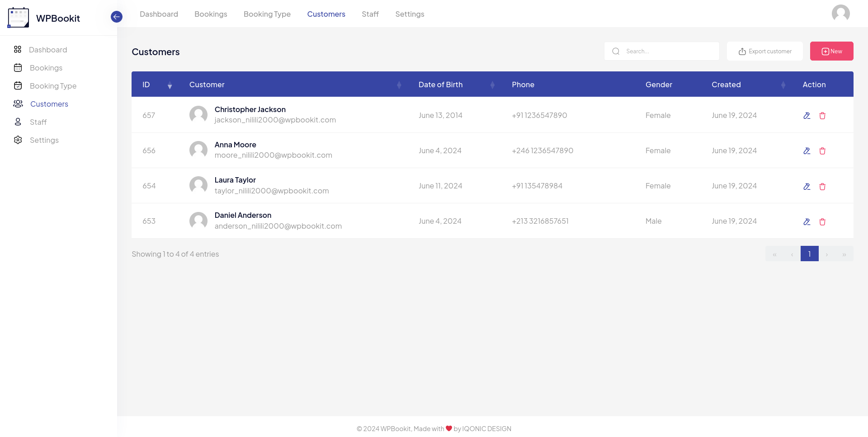This screenshot has width=868, height=437.
Task: Click the WPBookit calendar logo
Action: pyautogui.click(x=18, y=18)
